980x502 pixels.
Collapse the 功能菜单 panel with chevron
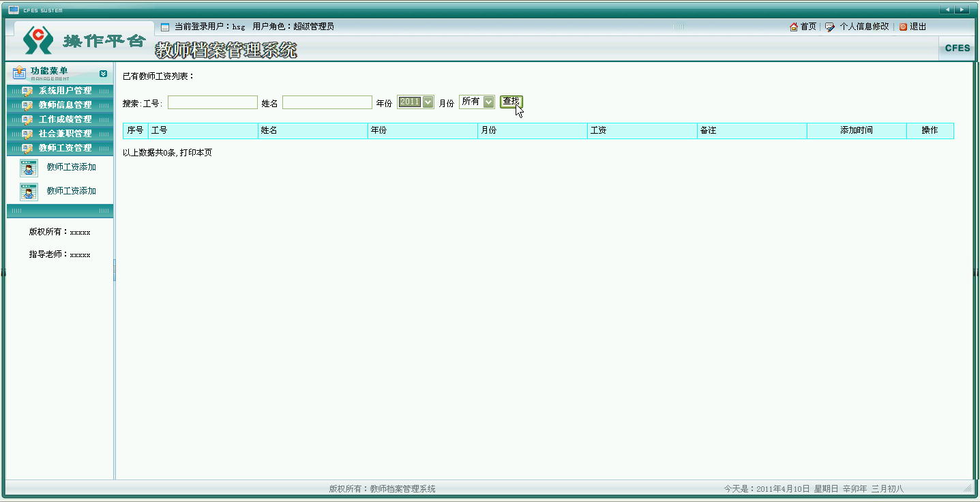[x=103, y=74]
